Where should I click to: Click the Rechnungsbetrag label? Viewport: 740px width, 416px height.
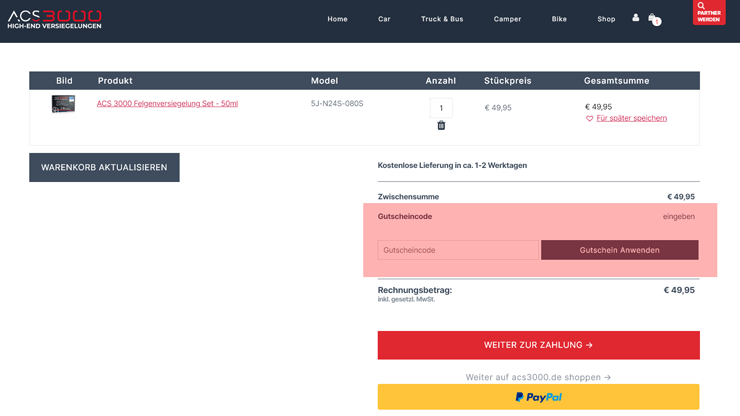point(415,290)
